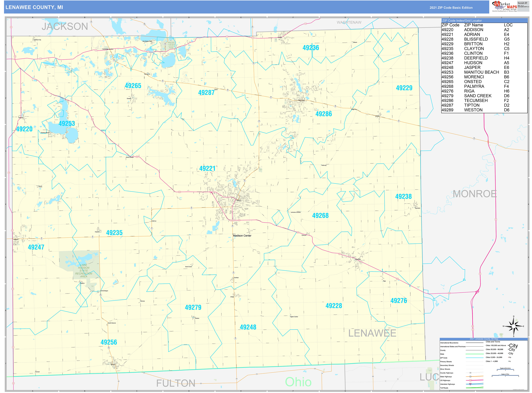Click the 49286 ZIP label on map
The height and width of the screenshot is (393, 532).
(x=324, y=114)
